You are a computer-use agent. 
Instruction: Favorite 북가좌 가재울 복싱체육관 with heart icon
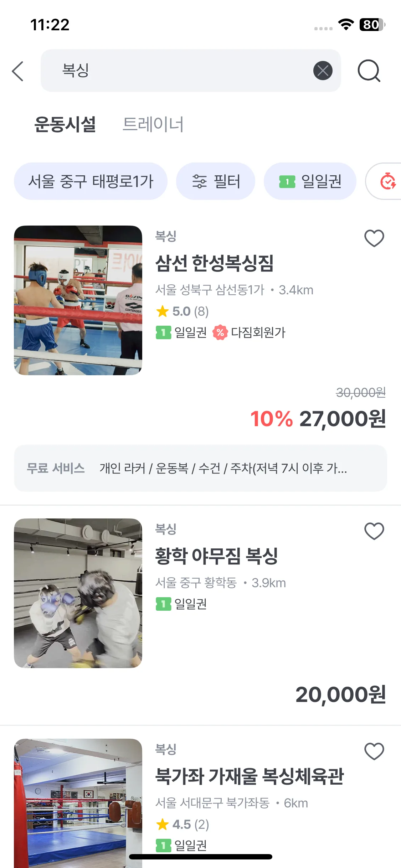[374, 751]
